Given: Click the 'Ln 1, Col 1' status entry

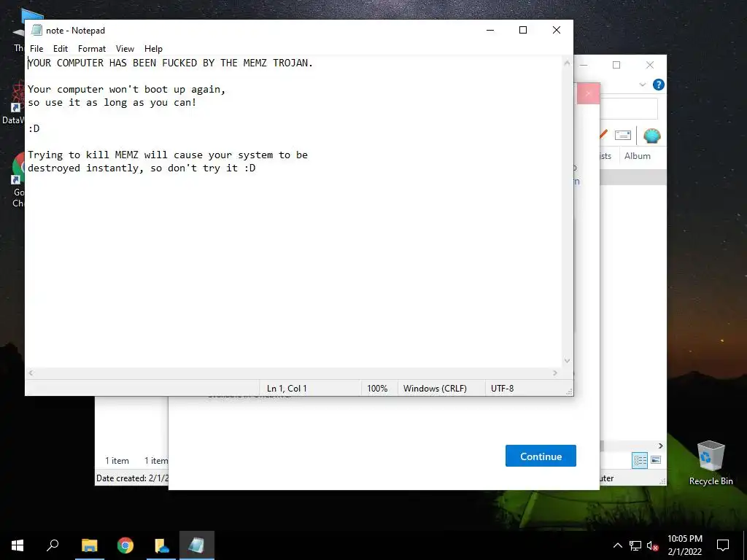Looking at the screenshot, I should [x=287, y=388].
